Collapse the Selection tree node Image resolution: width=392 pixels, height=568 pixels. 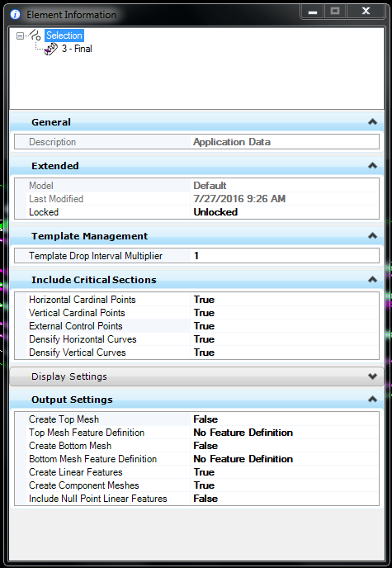[21, 35]
